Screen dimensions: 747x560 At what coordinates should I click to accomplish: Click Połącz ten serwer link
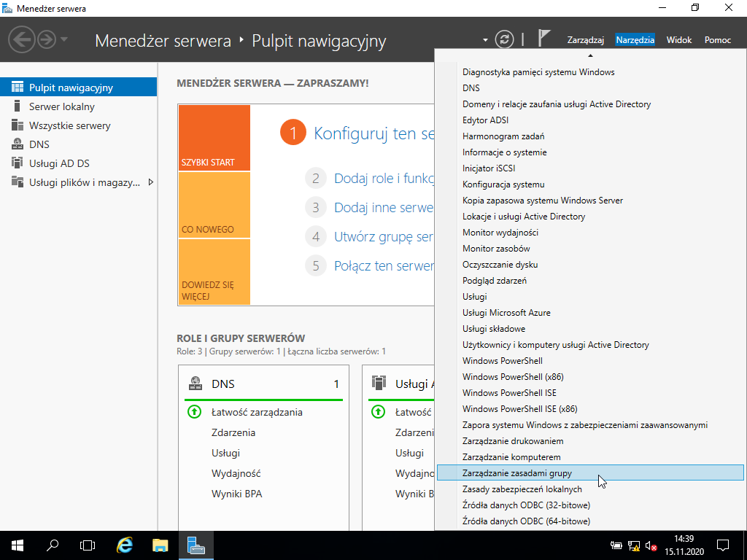coord(384,265)
